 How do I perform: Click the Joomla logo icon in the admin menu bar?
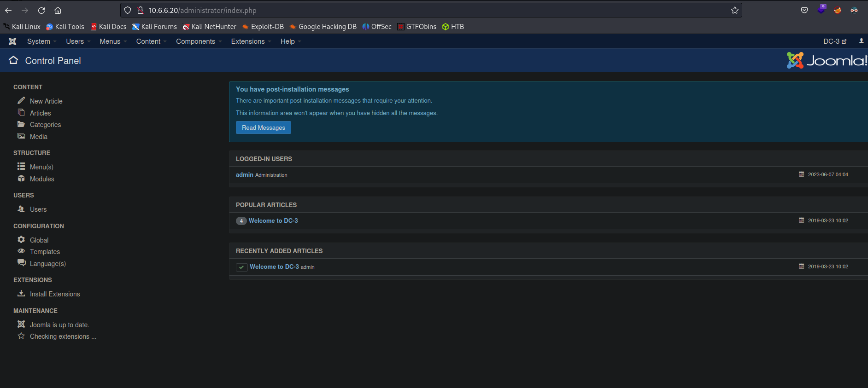12,41
